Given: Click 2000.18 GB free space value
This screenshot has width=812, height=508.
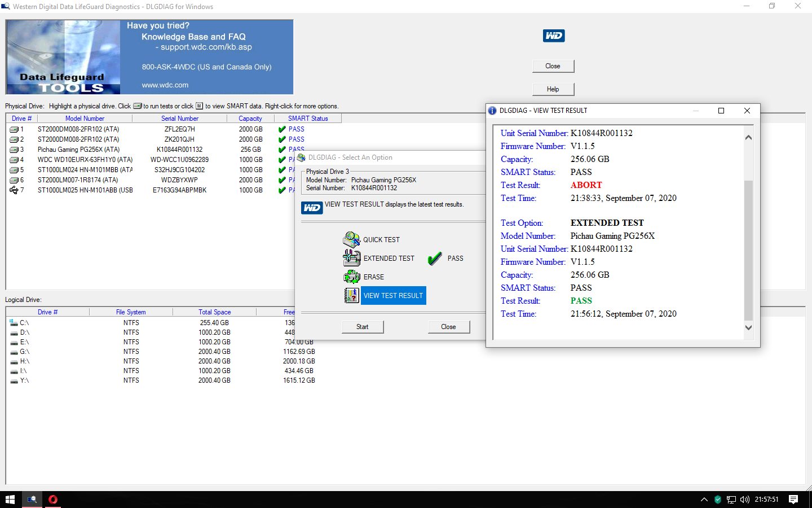Looking at the screenshot, I should (x=299, y=361).
